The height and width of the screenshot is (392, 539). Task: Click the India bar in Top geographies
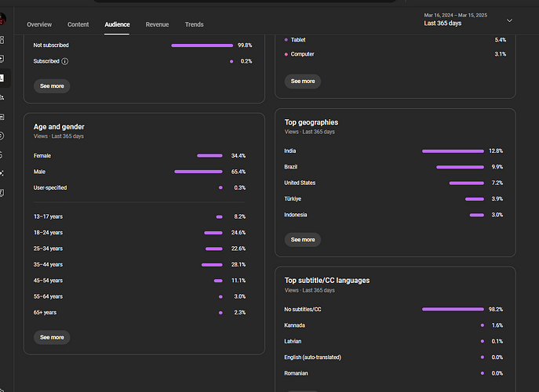pyautogui.click(x=453, y=151)
